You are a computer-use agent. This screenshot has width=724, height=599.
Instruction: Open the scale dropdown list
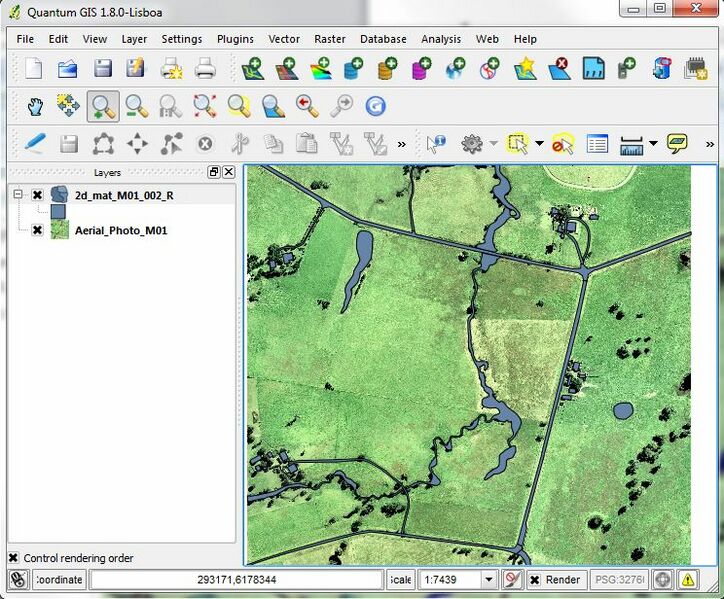(489, 580)
